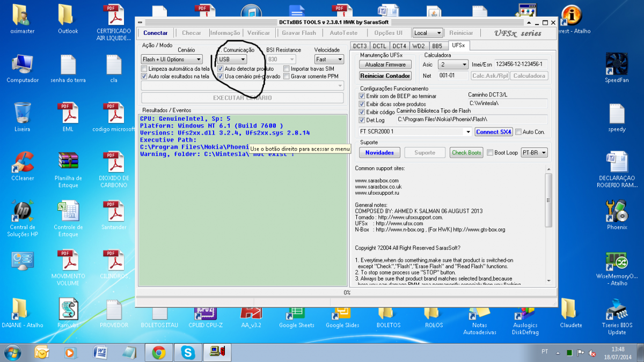The image size is (644, 362).
Task: Open Controle de Estoque spreadsheet icon
Action: [68, 219]
